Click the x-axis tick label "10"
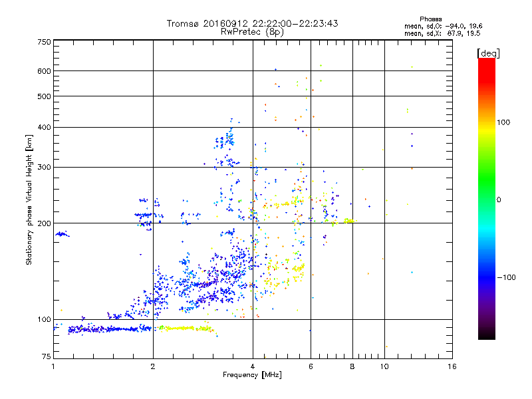The image size is (532, 399). 384,366
